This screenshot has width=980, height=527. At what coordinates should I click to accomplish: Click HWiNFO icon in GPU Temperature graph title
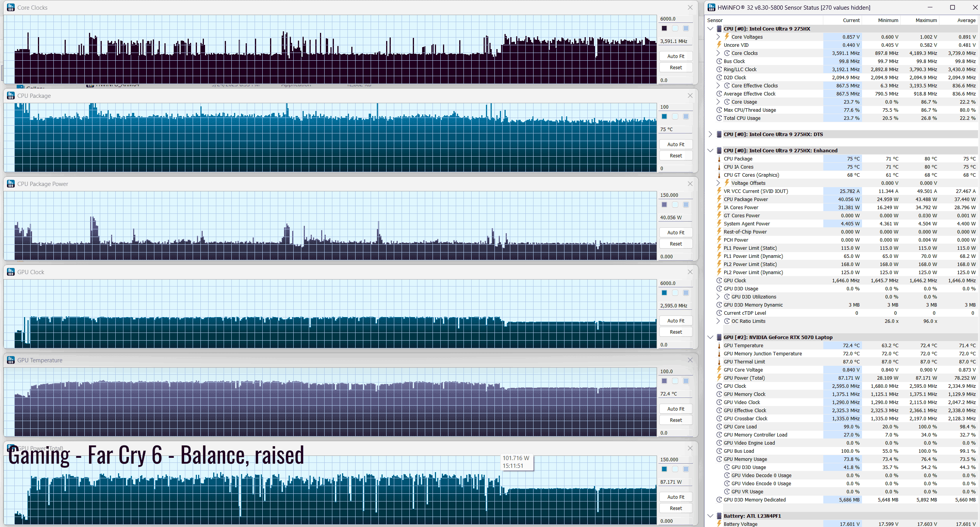pos(11,360)
